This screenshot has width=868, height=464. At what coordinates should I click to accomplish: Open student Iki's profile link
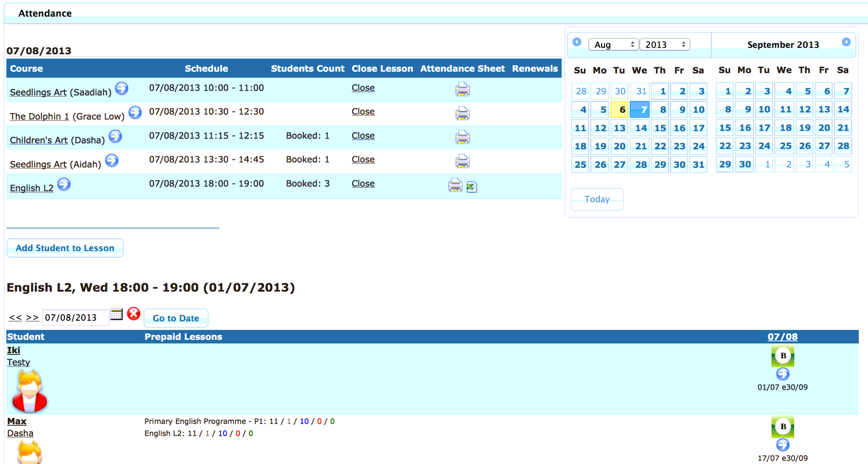click(x=14, y=351)
